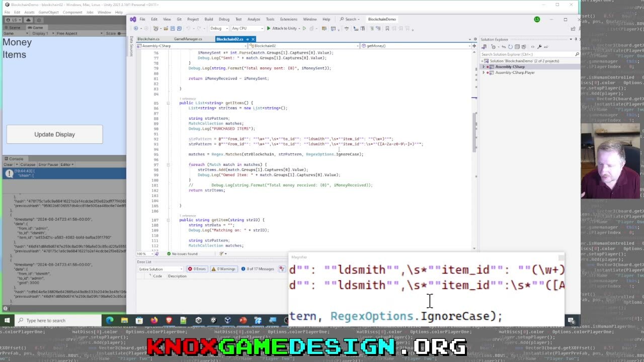Image resolution: width=644 pixels, height=362 pixels.
Task: Open the Any CPU platform dropdown
Action: [247, 28]
